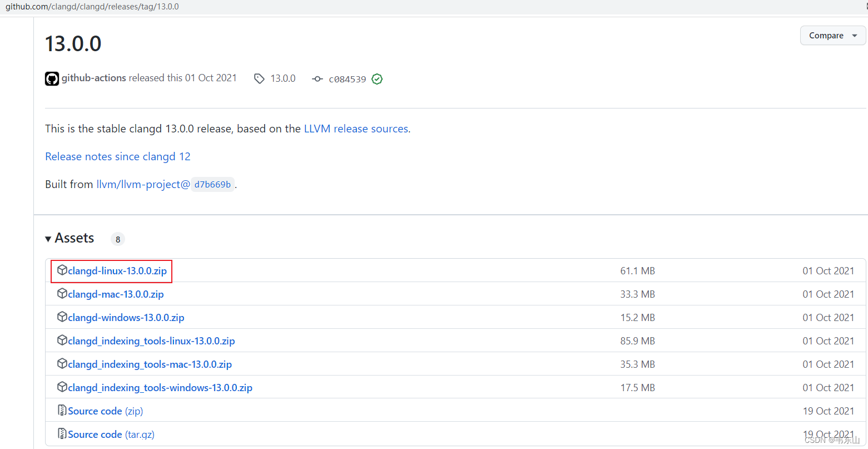
Task: Collapse the Assets section triangle
Action: click(x=48, y=239)
